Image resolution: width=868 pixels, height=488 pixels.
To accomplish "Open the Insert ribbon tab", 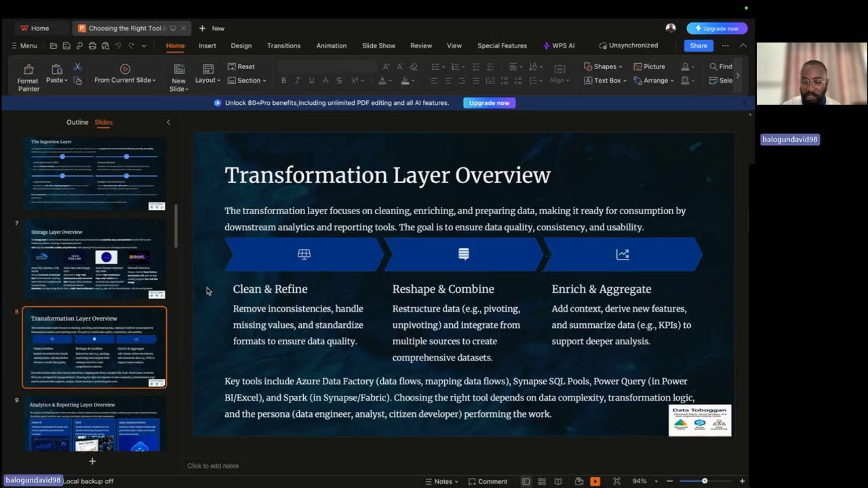I will [x=208, y=45].
